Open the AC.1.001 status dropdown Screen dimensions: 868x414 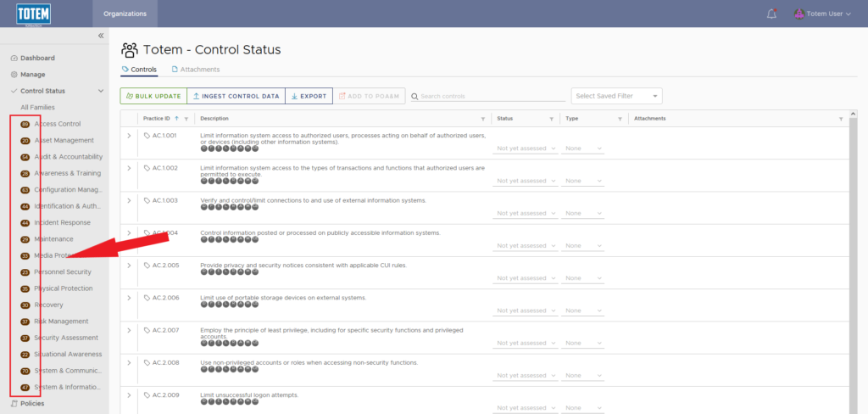click(525, 148)
